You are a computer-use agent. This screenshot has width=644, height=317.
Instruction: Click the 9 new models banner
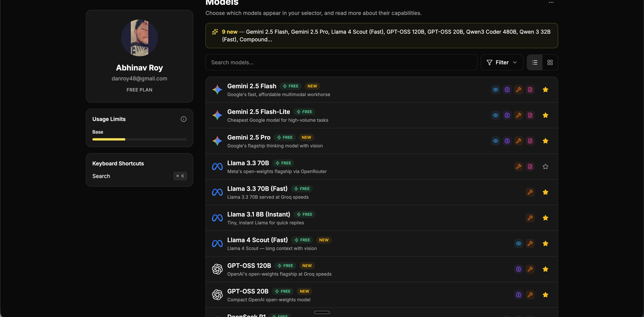381,35
